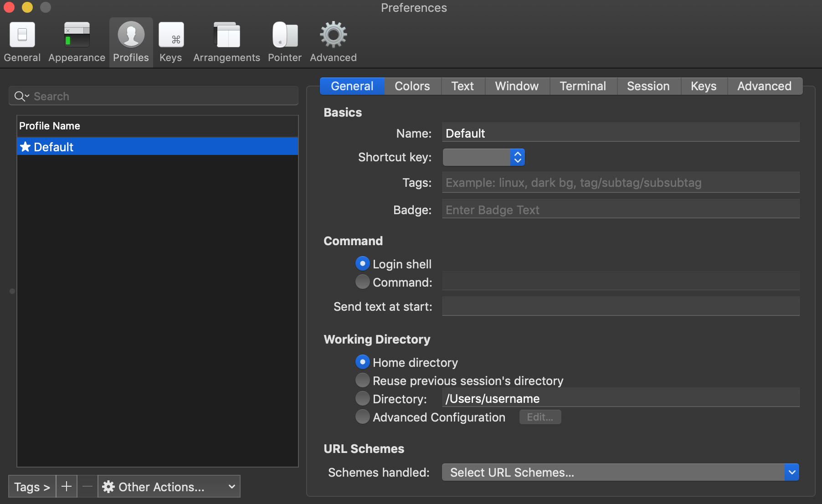
Task: Switch to the Window tab
Action: [x=517, y=86]
